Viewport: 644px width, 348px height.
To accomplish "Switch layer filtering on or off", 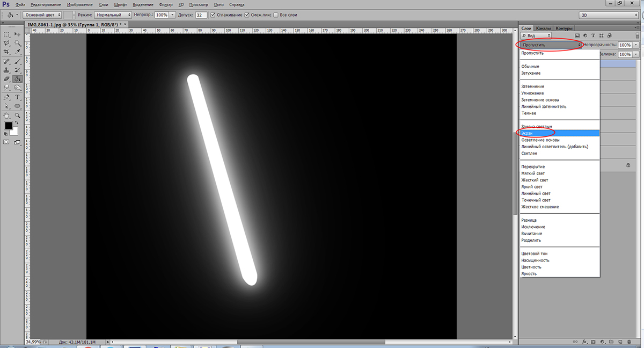I will click(x=638, y=35).
